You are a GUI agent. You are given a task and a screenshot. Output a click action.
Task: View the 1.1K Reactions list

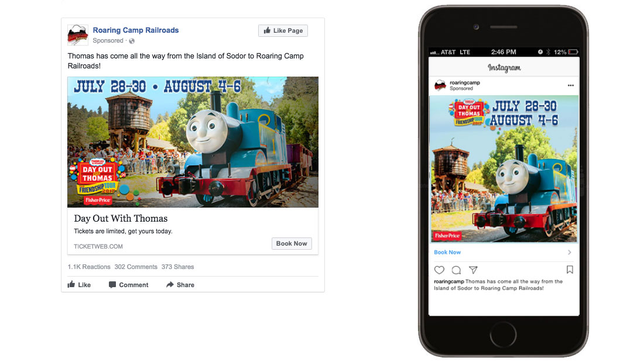(89, 267)
